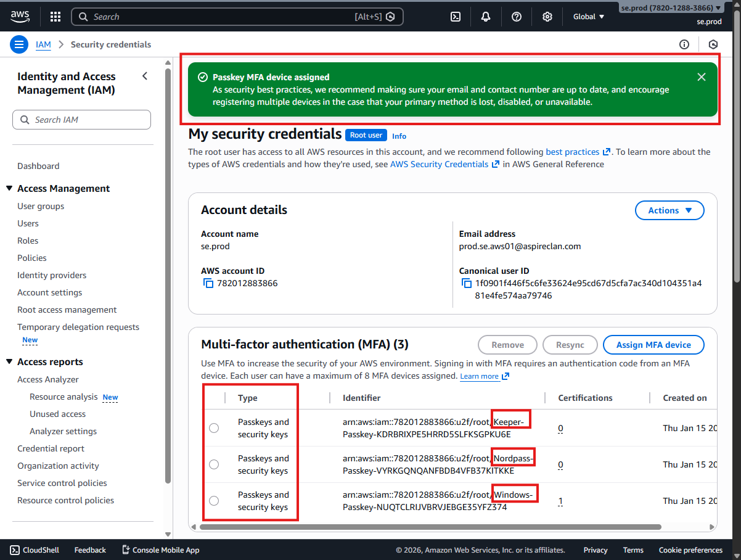This screenshot has height=560, width=741.
Task: Open the help question mark icon
Action: [517, 17]
